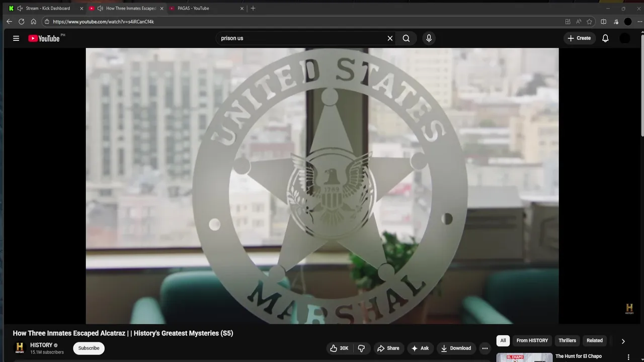644x362 pixels.
Task: Mute the Kick Dashboard tab audio
Action: click(x=20, y=8)
